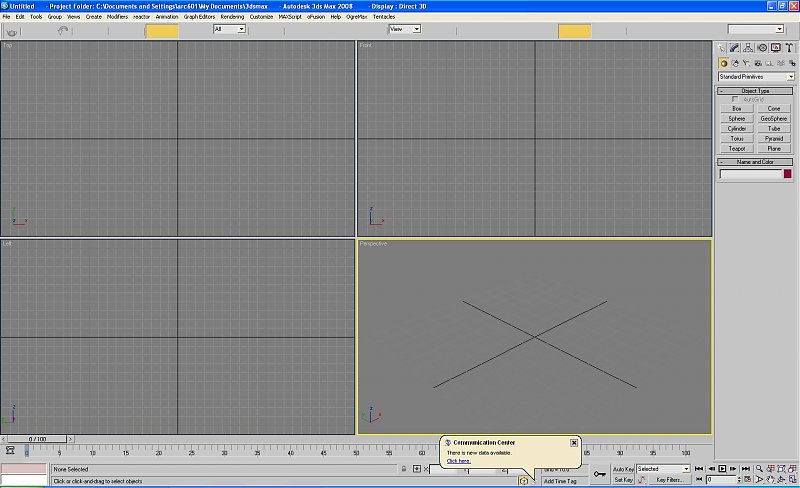Image resolution: width=800 pixels, height=488 pixels.
Task: Click the Zoom Extents viewport tool
Action: click(781, 469)
